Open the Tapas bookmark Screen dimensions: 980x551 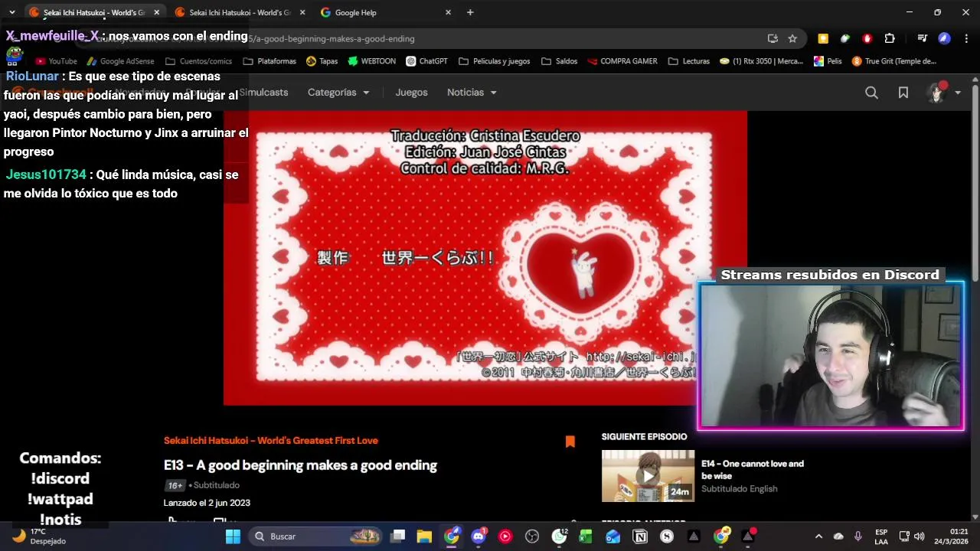[322, 61]
